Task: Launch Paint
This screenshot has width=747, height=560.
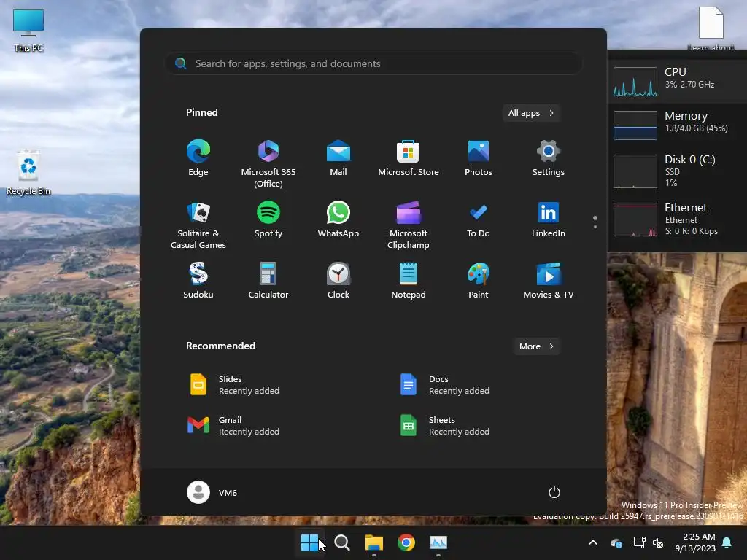Action: pyautogui.click(x=479, y=281)
